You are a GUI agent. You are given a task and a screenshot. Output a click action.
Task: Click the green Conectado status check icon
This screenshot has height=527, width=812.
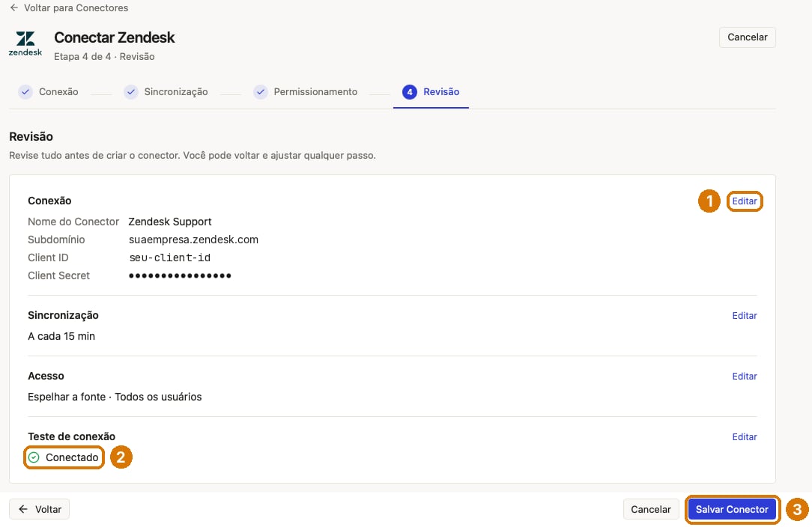point(34,457)
